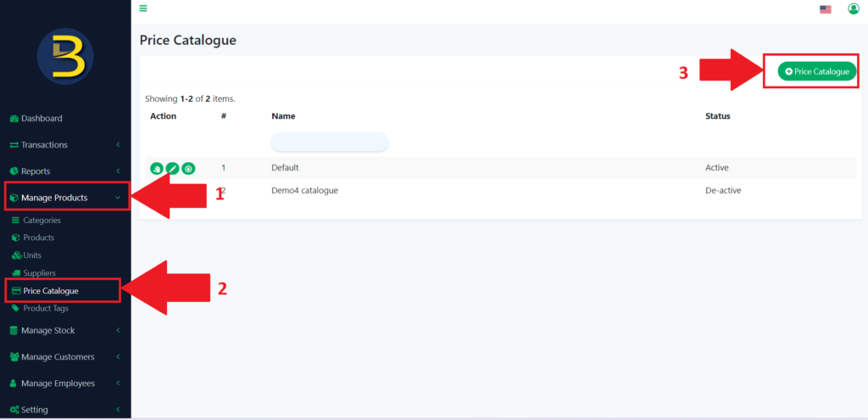
Task: Select Units in the sidebar
Action: point(32,255)
